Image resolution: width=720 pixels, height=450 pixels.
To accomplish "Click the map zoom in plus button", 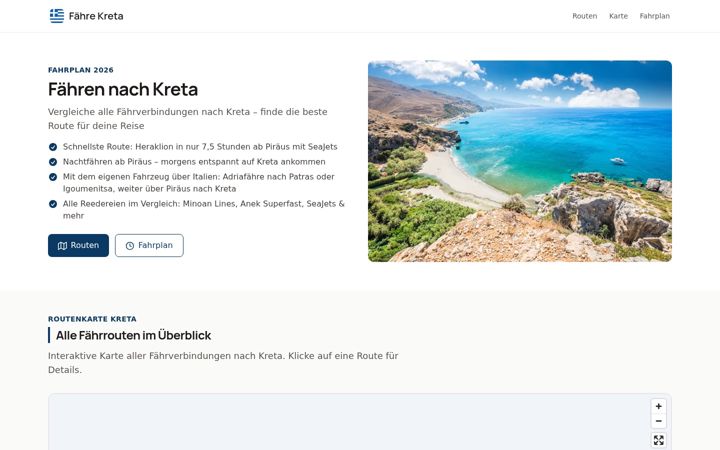I will tap(658, 406).
